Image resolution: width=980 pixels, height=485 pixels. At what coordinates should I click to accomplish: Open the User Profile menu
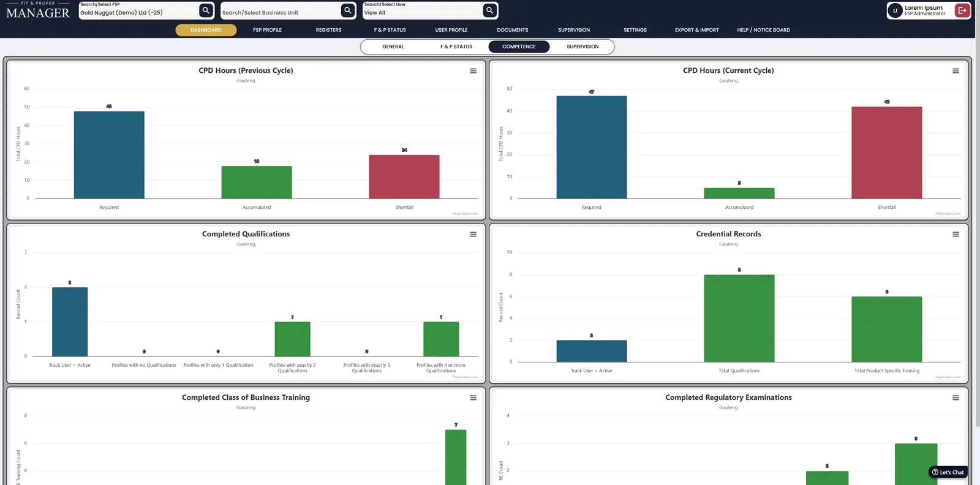tap(451, 30)
